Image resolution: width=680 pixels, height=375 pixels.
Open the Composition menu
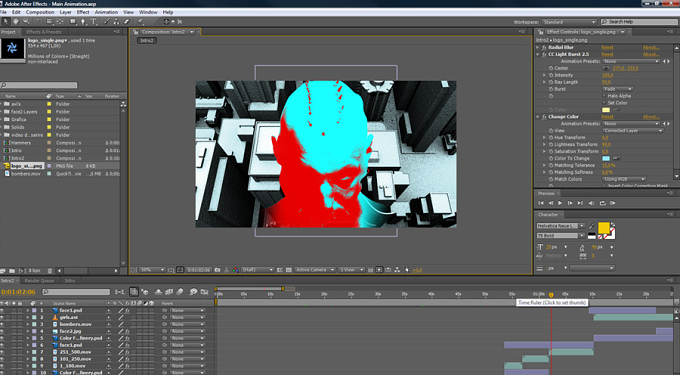coord(40,12)
